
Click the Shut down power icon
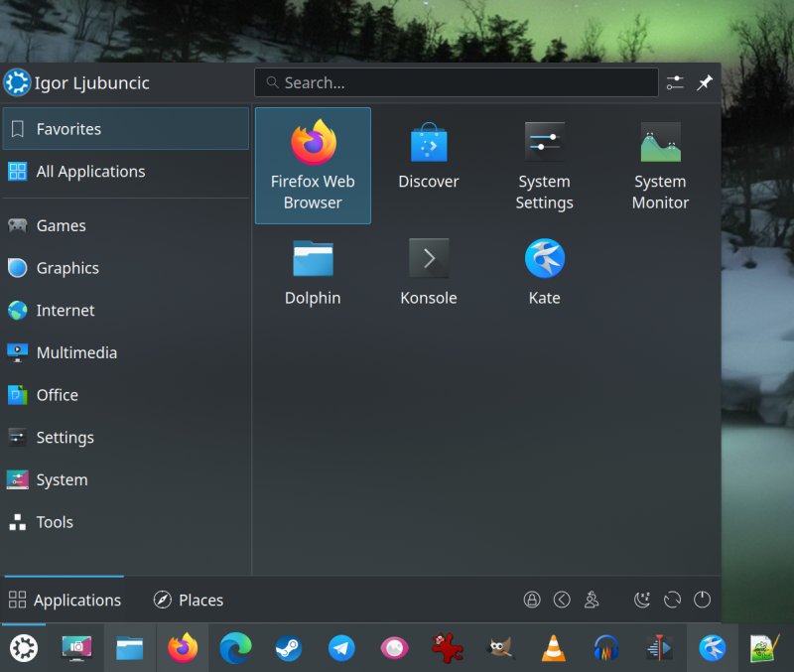[702, 600]
